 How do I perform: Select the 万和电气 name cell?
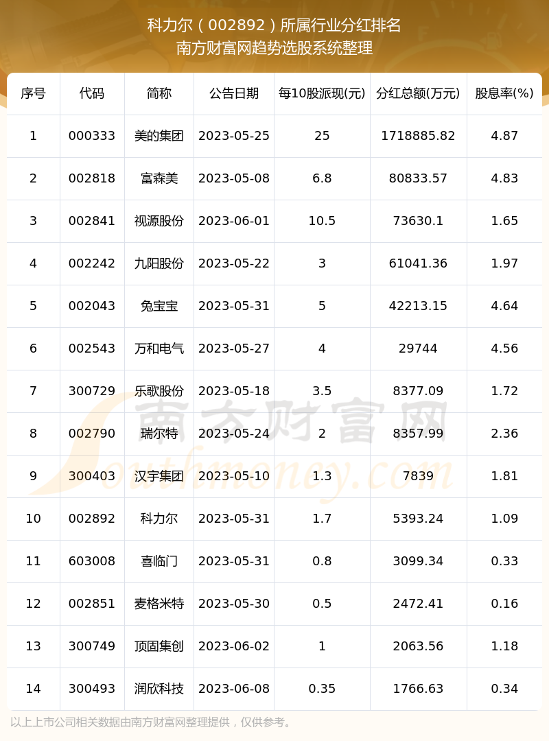click(x=159, y=349)
